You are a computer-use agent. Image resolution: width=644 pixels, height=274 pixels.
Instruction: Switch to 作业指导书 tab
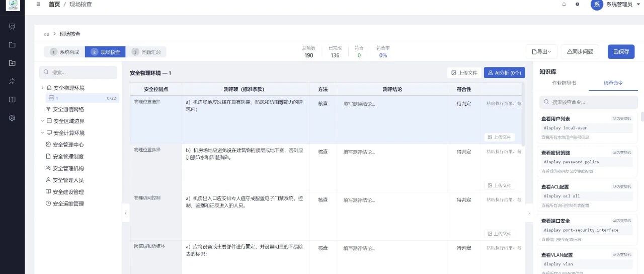[564, 83]
